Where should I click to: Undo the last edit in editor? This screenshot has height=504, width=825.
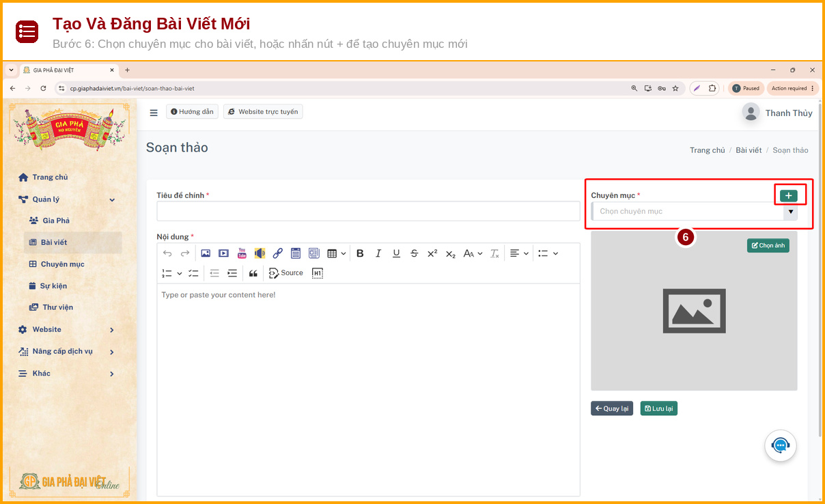point(167,253)
